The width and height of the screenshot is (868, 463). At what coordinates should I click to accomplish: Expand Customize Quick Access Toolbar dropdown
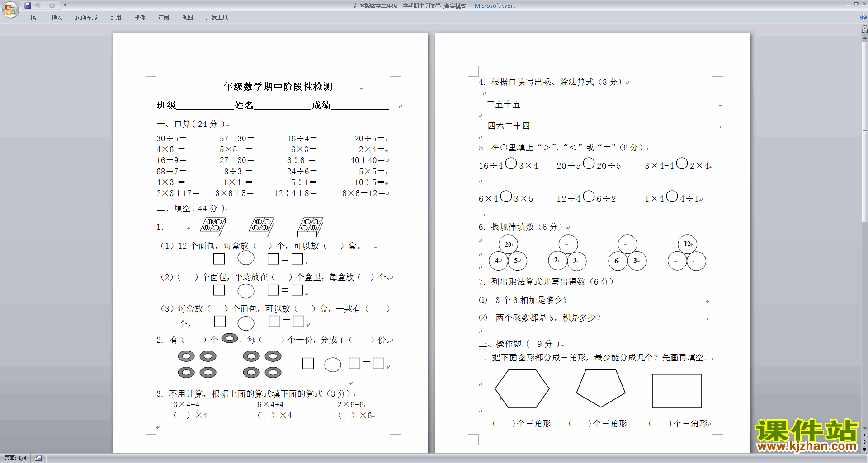coord(65,5)
